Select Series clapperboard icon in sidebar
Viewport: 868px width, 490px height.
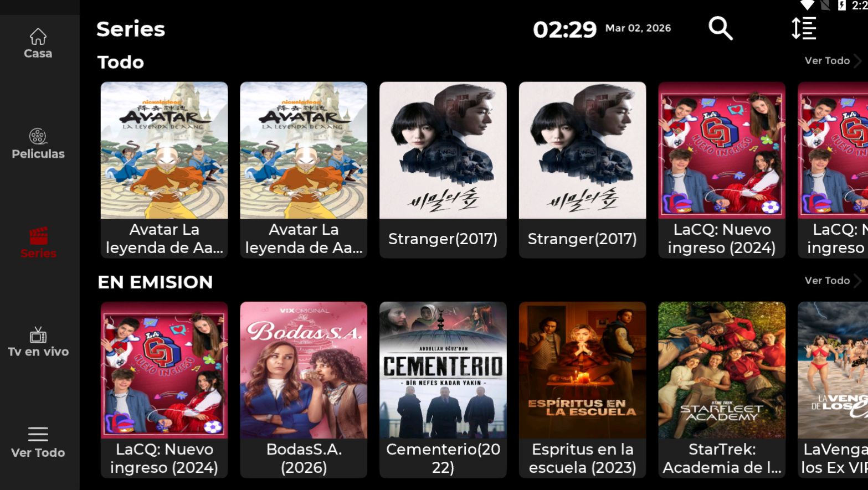(x=38, y=236)
